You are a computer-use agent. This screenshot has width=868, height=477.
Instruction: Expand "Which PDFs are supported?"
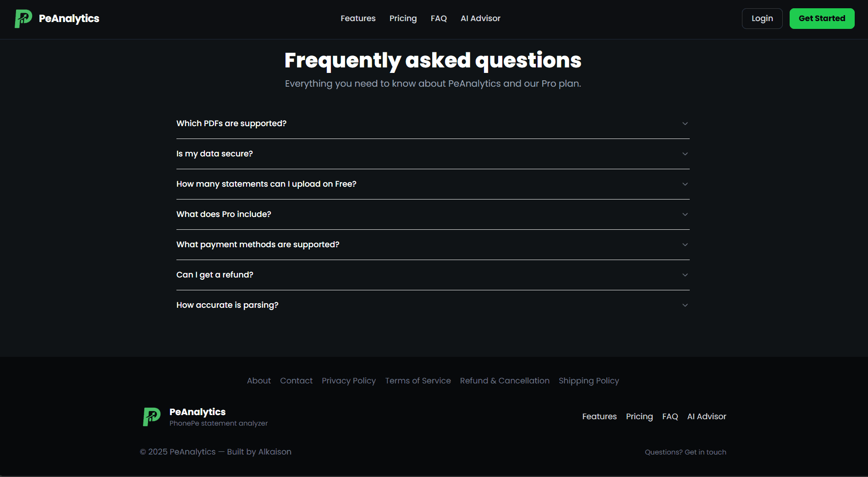point(433,123)
